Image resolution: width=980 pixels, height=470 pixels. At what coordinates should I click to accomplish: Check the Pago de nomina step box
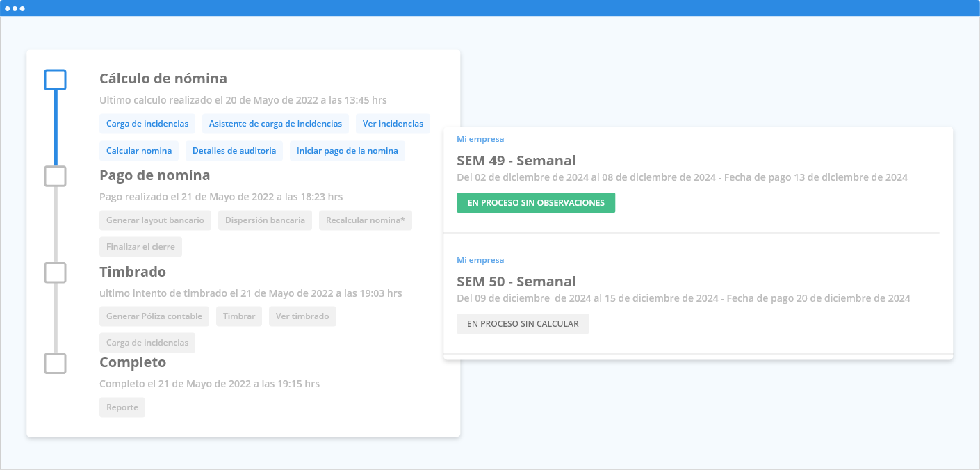pyautogui.click(x=56, y=176)
